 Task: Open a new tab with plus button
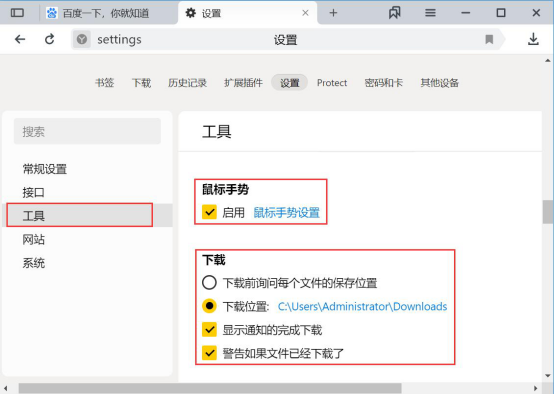tap(333, 13)
